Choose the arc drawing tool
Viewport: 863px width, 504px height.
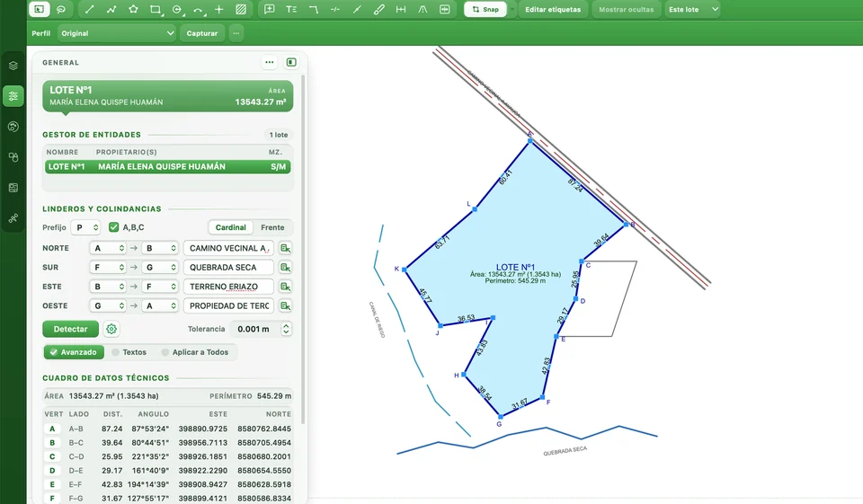coord(198,9)
